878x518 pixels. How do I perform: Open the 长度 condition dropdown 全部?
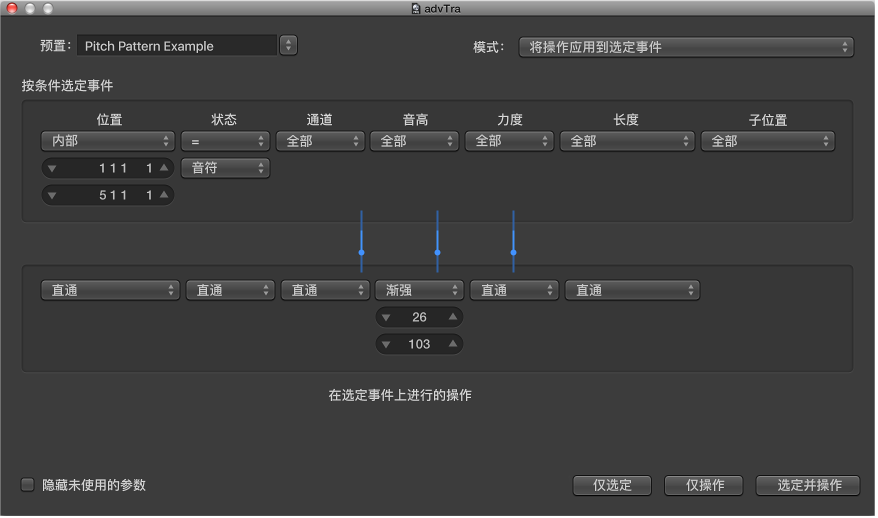click(627, 141)
